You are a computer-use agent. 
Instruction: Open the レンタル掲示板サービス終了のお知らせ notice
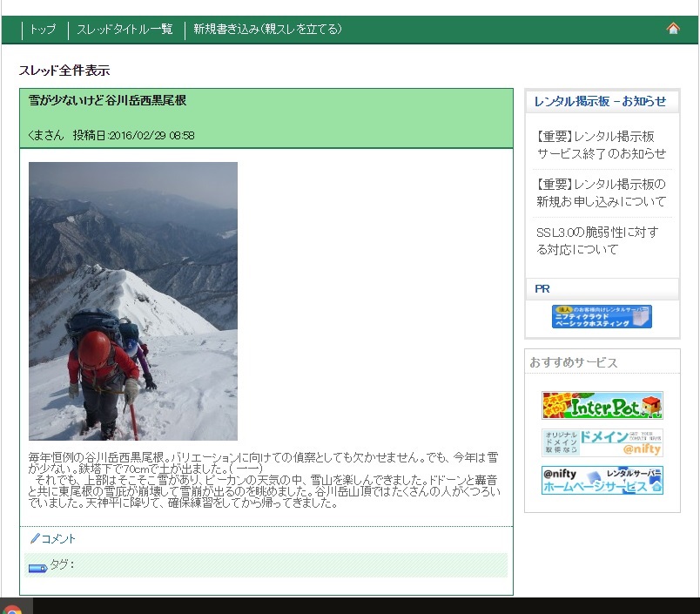coord(602,145)
